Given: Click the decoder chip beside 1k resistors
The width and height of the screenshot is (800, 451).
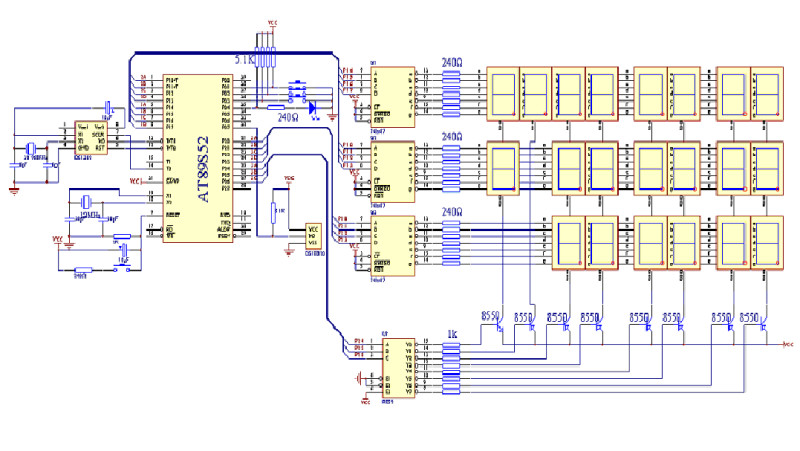Looking at the screenshot, I should point(392,372).
